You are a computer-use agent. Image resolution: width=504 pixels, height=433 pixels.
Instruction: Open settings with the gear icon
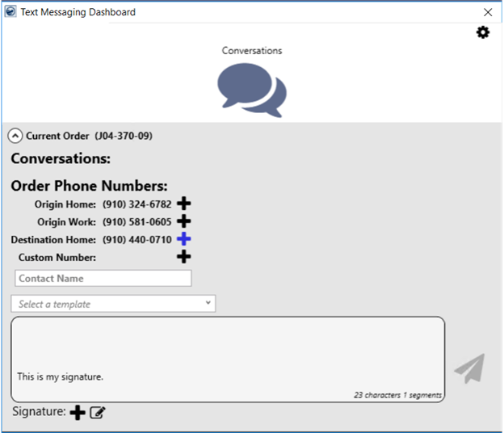click(x=483, y=32)
